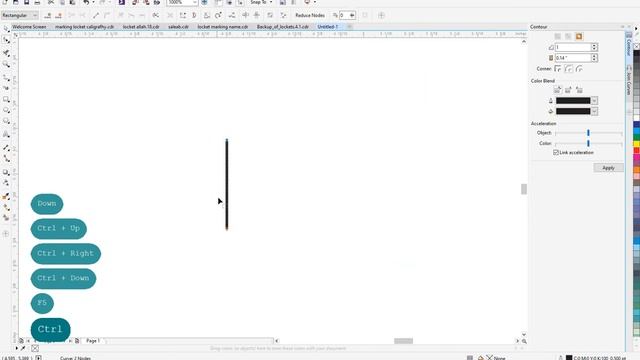This screenshot has width=640, height=360.
Task: Select counterclockwise contour color blend
Action: 579,90
